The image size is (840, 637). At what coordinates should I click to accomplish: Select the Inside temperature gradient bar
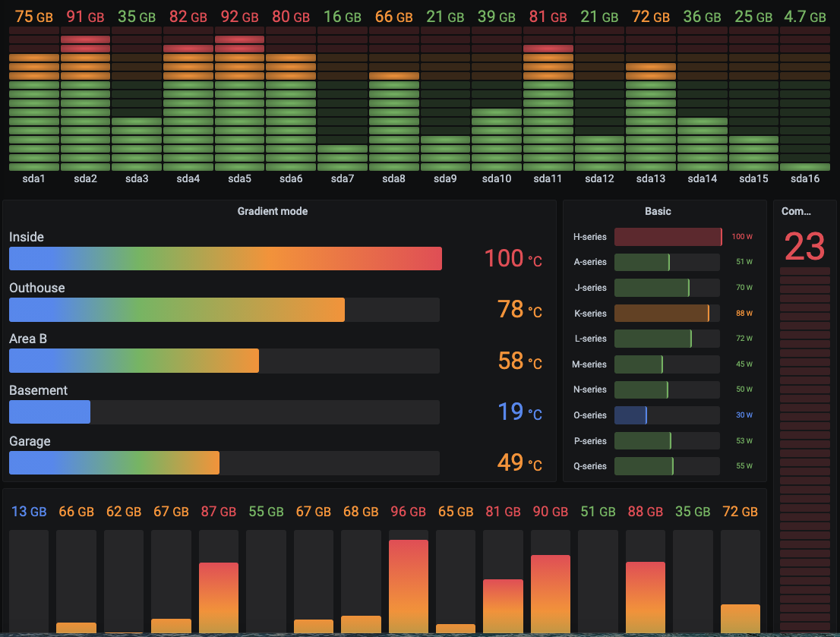tap(226, 258)
